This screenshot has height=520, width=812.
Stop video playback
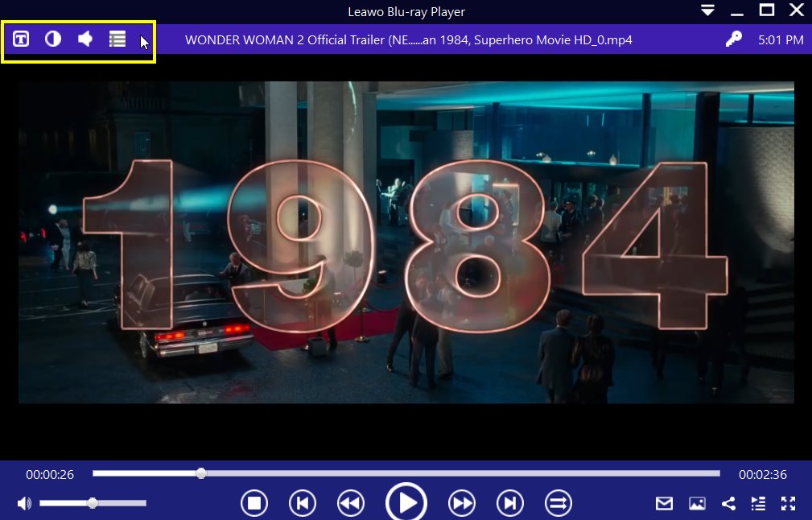tap(254, 503)
